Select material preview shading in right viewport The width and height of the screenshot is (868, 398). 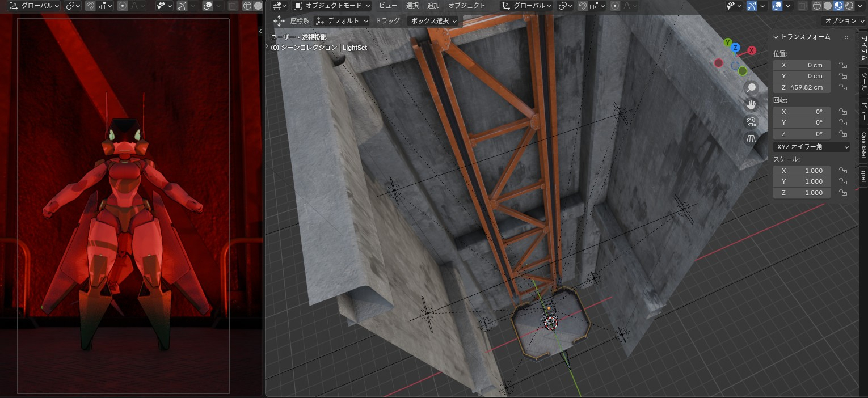838,6
